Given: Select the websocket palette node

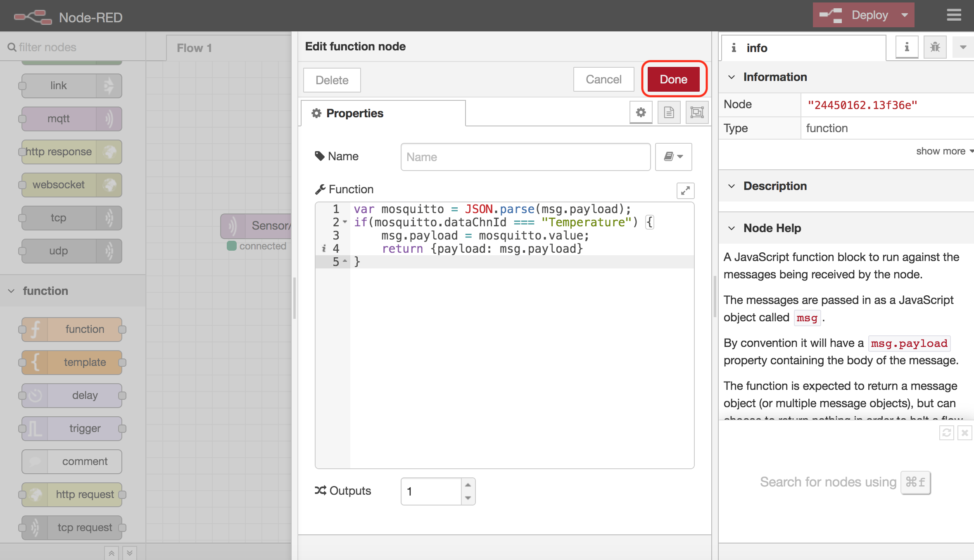Looking at the screenshot, I should coord(72,185).
